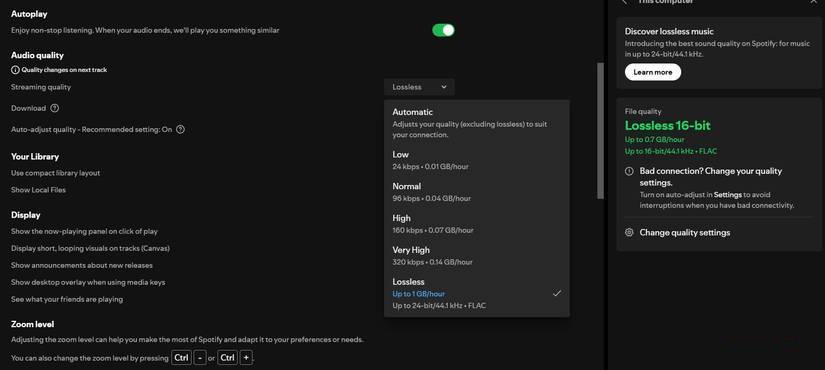The image size is (825, 370).
Task: Click the Ctrl key beside the minus key
Action: pos(181,358)
